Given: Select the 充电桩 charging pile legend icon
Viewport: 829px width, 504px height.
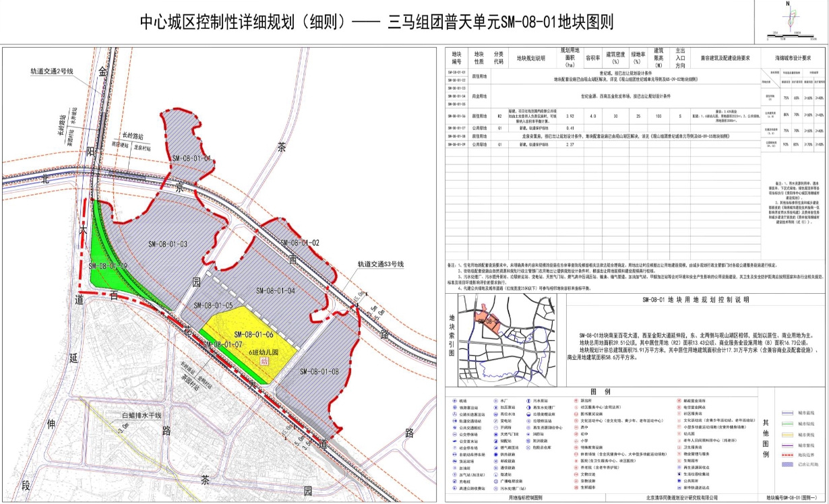Looking at the screenshot, I should (x=454, y=481).
